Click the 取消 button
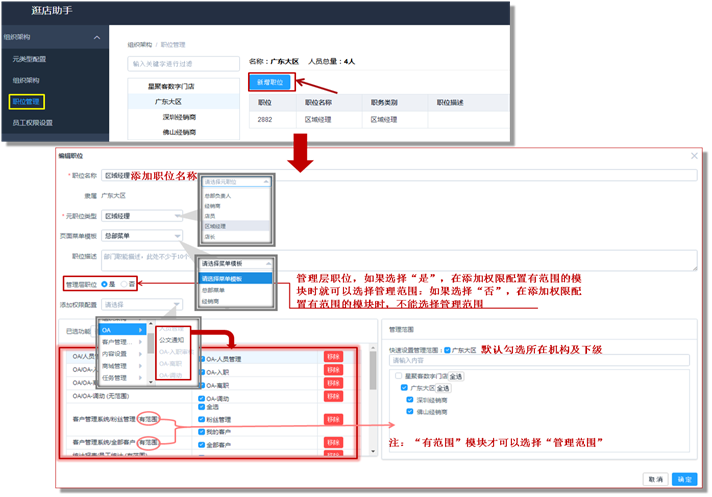712x497 pixels. pyautogui.click(x=655, y=479)
